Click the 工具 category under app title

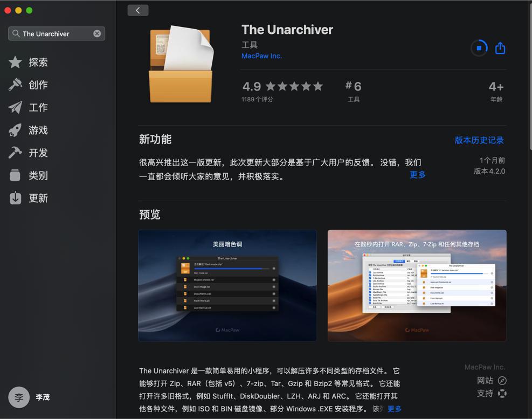point(250,44)
